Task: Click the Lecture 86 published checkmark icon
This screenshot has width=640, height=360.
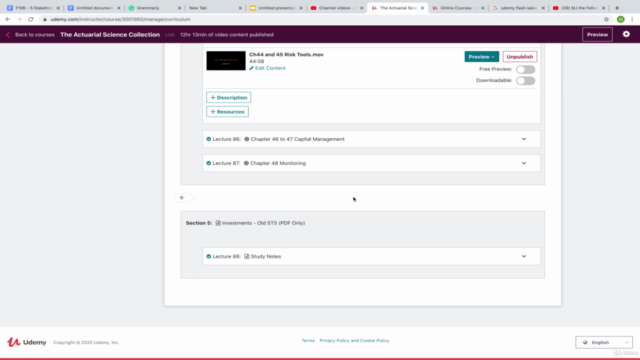Action: 209,139
